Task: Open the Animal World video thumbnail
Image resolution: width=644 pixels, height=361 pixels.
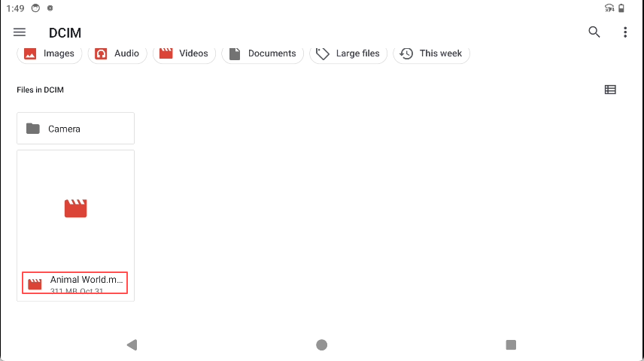Action: (x=75, y=208)
